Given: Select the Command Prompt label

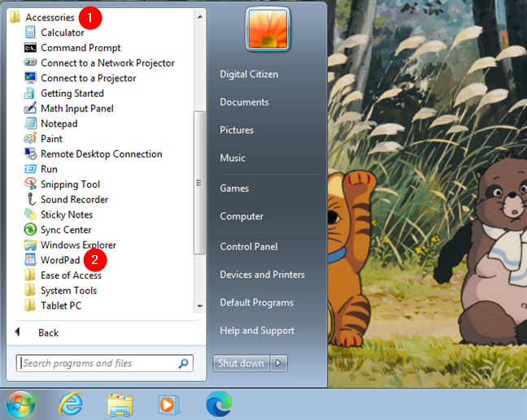Looking at the screenshot, I should click(x=81, y=48).
